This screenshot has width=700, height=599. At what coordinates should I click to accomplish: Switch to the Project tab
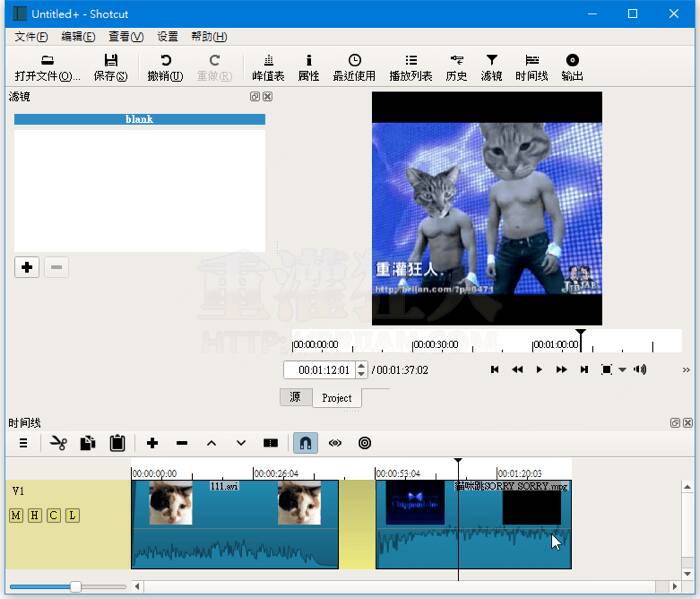click(337, 398)
